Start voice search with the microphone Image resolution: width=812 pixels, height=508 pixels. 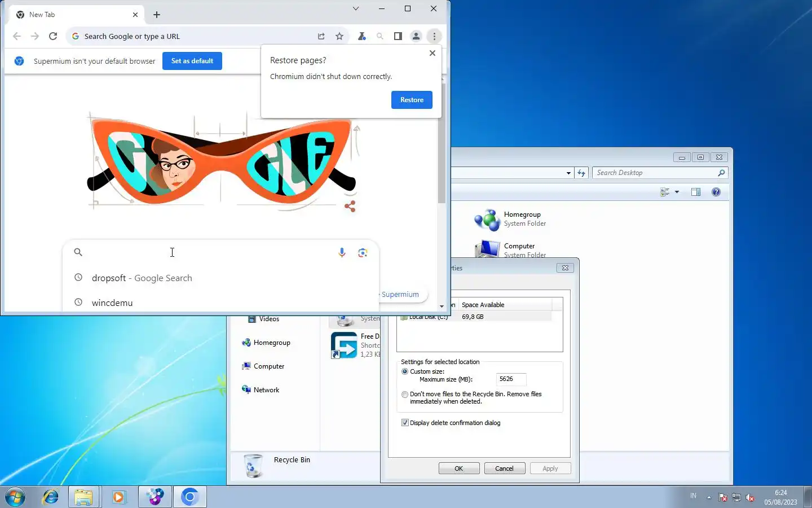tap(342, 252)
